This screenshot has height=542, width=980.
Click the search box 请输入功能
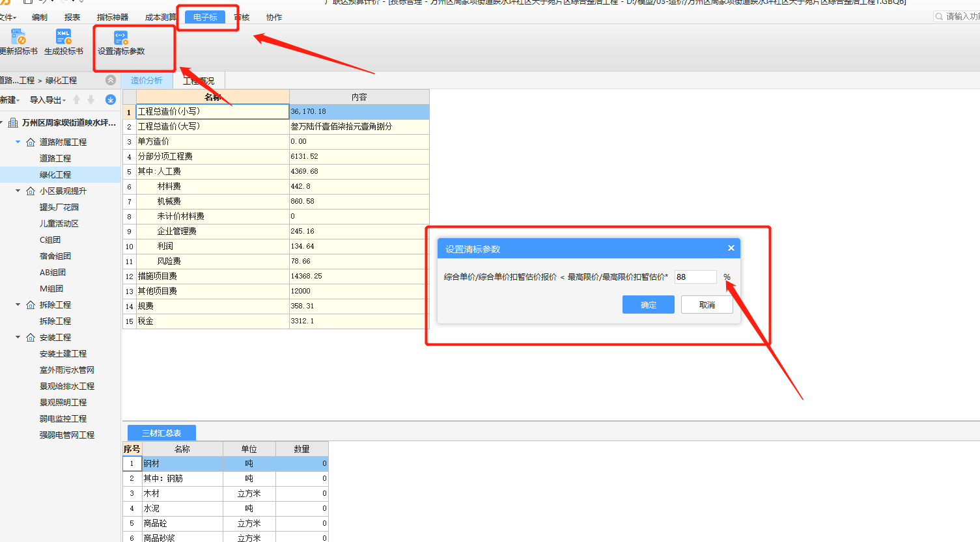pos(957,16)
